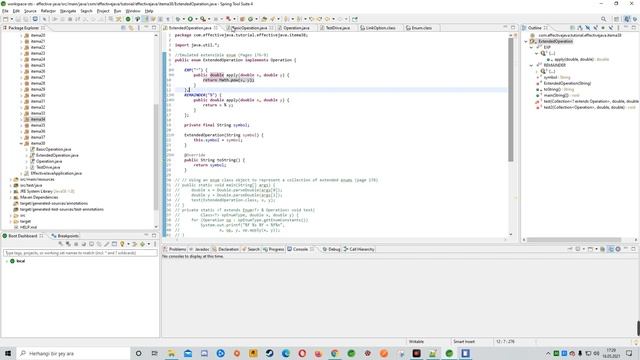Click the Windows Start button
The image size is (640, 360).
[x=8, y=353]
